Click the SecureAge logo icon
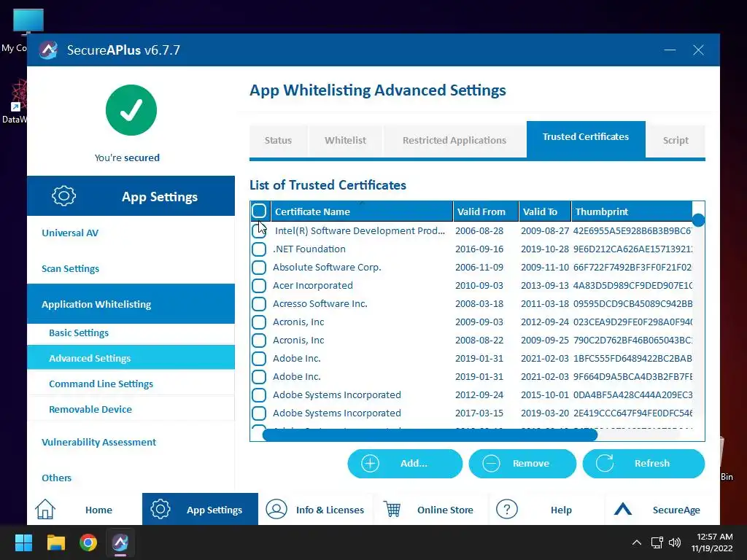This screenshot has height=560, width=747. [623, 510]
